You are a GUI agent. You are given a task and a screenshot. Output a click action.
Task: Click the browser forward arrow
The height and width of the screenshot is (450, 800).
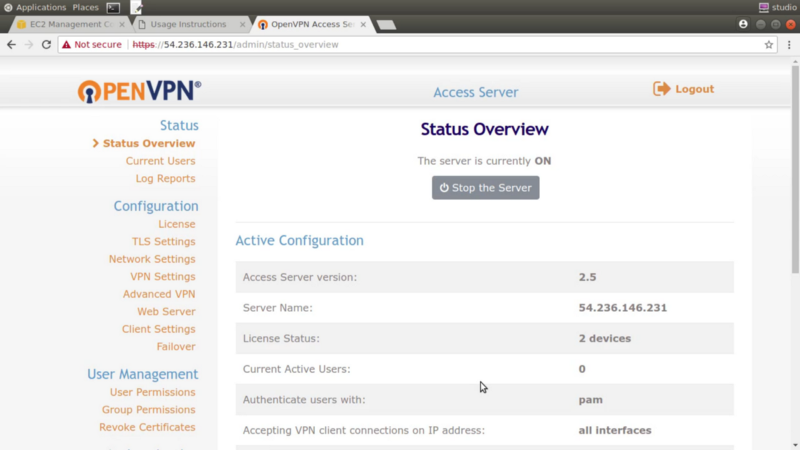click(29, 44)
